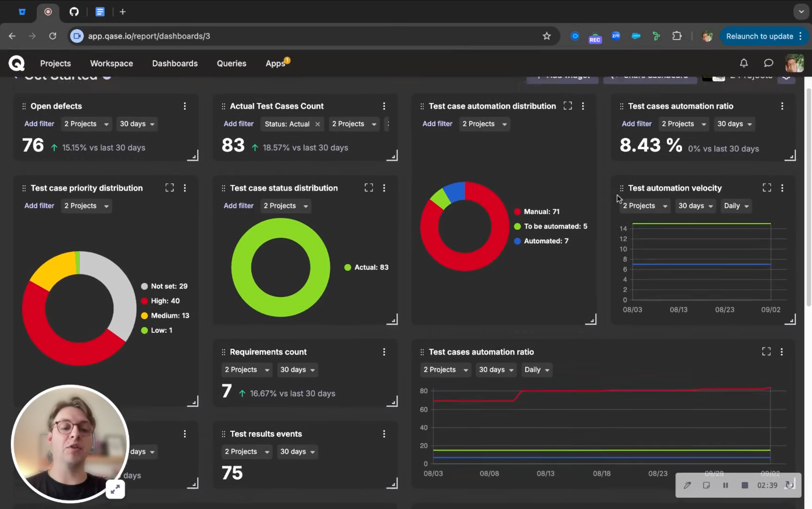812x509 pixels.
Task: Click the notifications bell icon
Action: coord(744,63)
